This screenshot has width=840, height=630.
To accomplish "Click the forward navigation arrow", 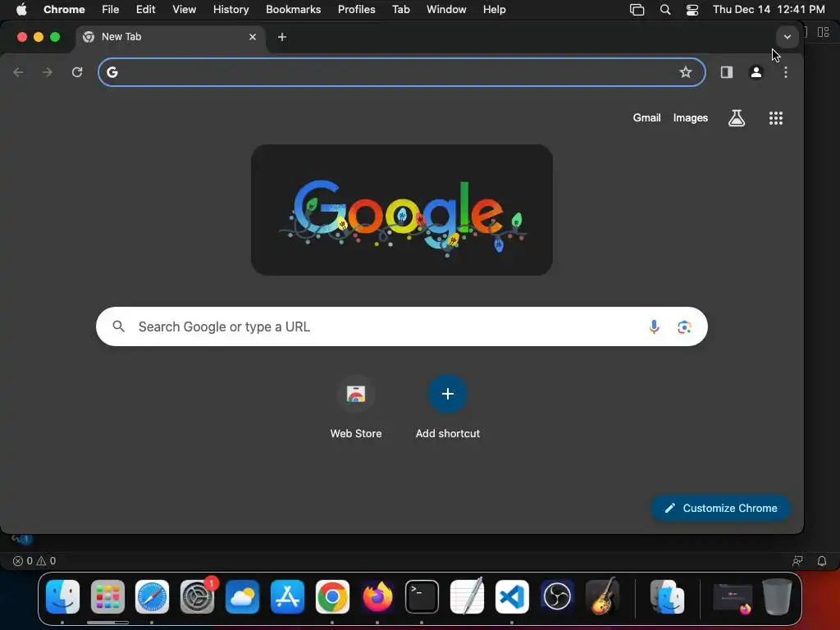I will (48, 72).
